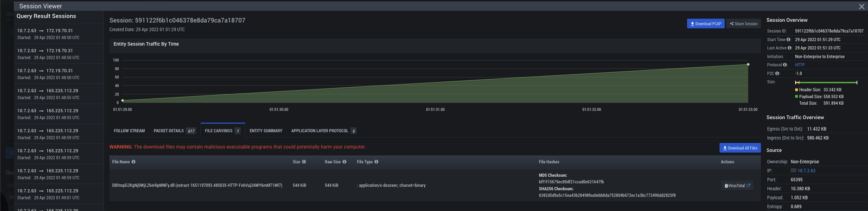Open the Application Layer Protocol tab
The image size is (868, 211).
[x=324, y=131]
